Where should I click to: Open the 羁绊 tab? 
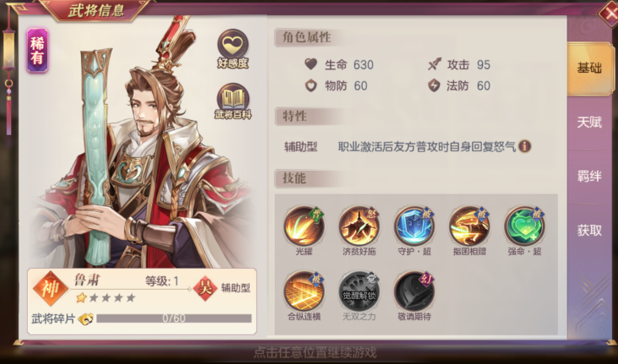pyautogui.click(x=589, y=177)
